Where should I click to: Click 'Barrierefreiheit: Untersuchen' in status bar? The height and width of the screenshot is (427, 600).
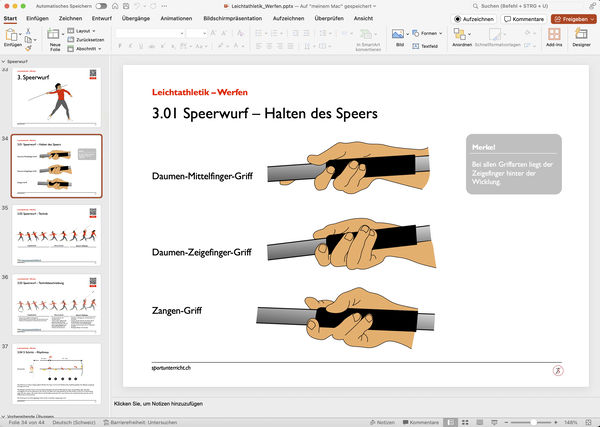point(140,422)
